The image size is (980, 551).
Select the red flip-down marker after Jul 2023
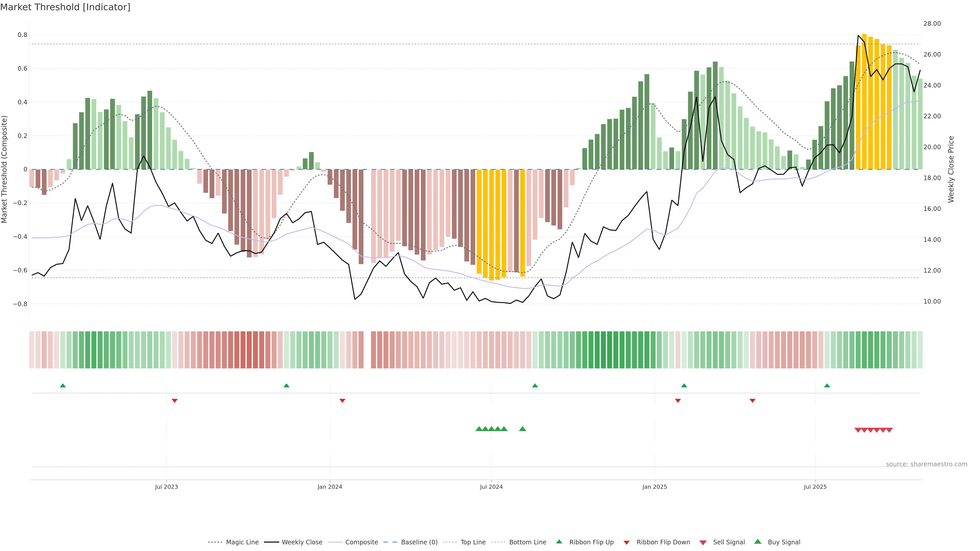pos(175,400)
